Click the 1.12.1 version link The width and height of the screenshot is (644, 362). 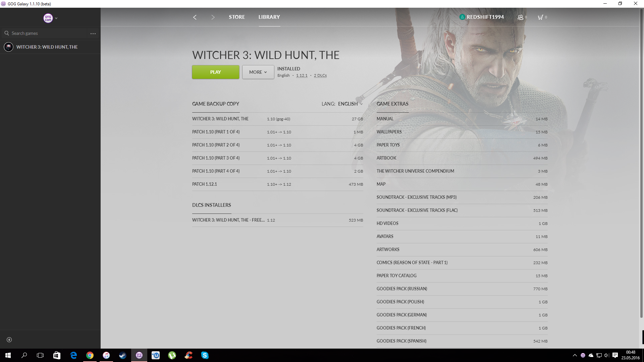pyautogui.click(x=302, y=75)
